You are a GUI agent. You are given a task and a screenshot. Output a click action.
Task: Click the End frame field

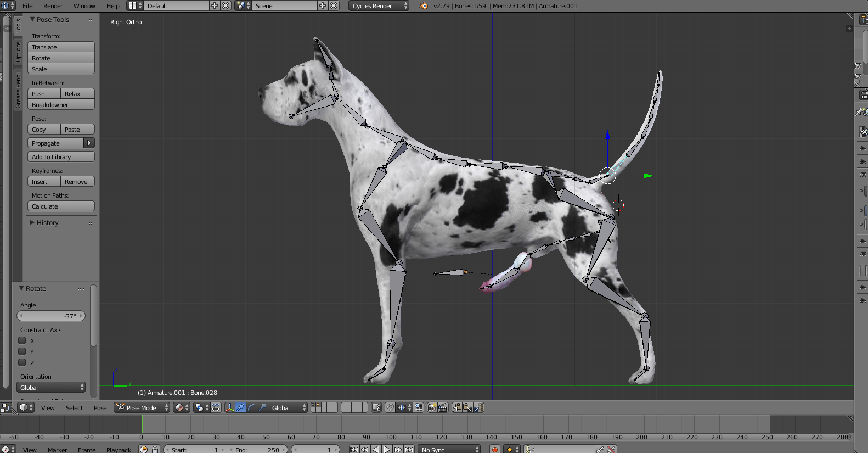pyautogui.click(x=258, y=450)
